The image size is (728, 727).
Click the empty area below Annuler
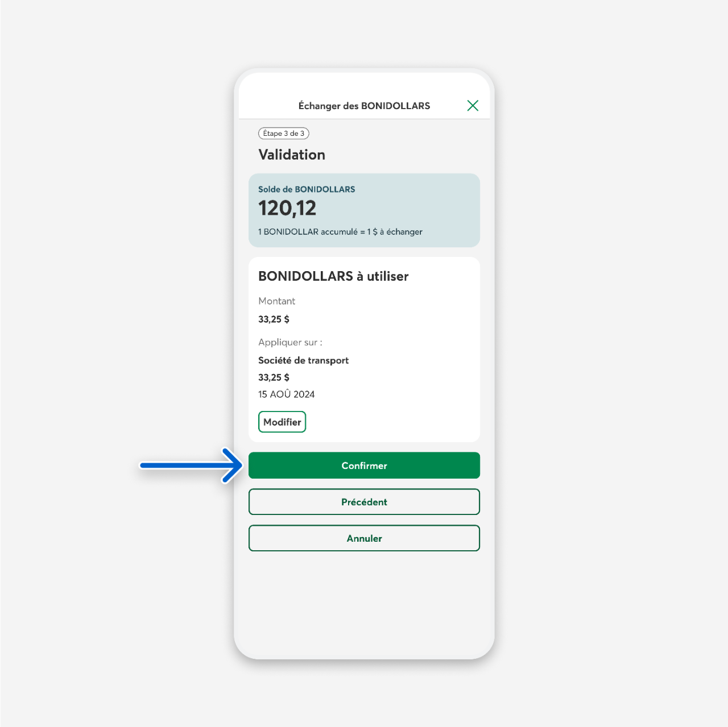(364, 603)
